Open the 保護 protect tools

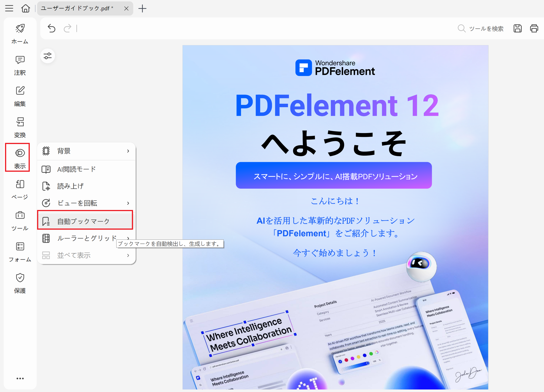[20, 283]
